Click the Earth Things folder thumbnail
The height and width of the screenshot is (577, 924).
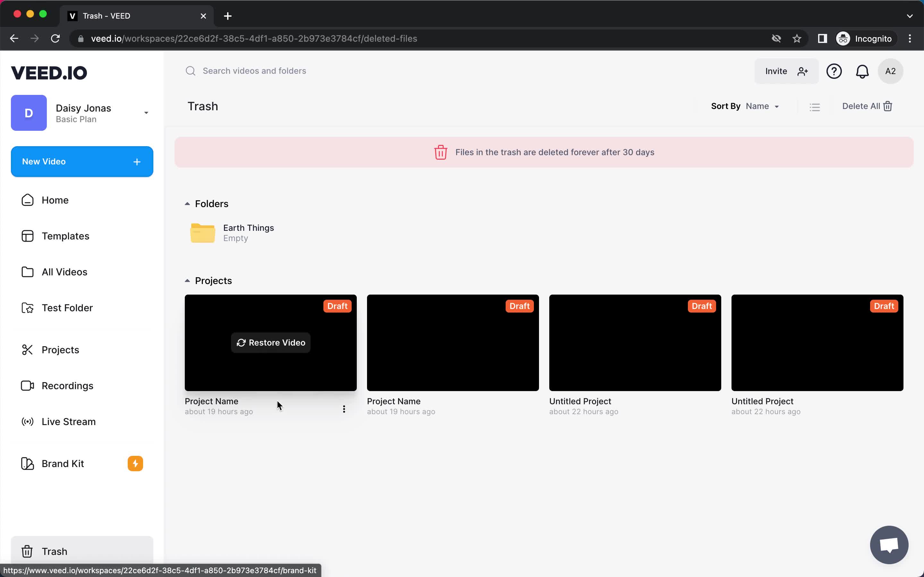click(x=202, y=233)
